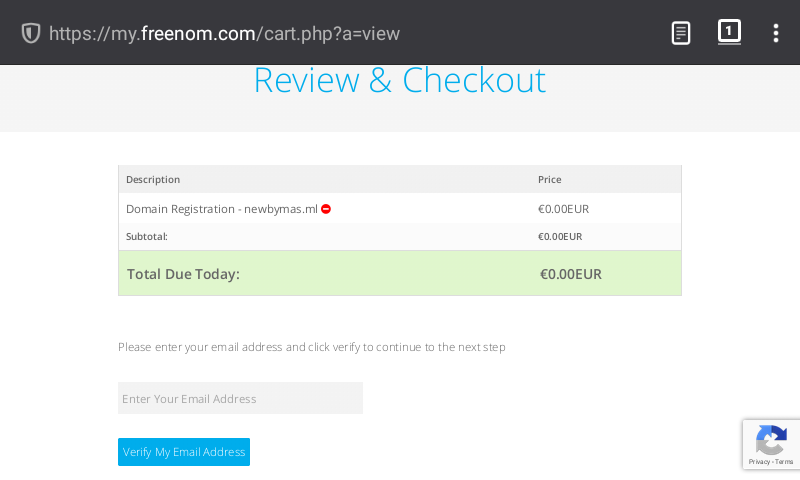Click the reCAPTCHA logo badge
800x480 pixels.
(x=771, y=438)
